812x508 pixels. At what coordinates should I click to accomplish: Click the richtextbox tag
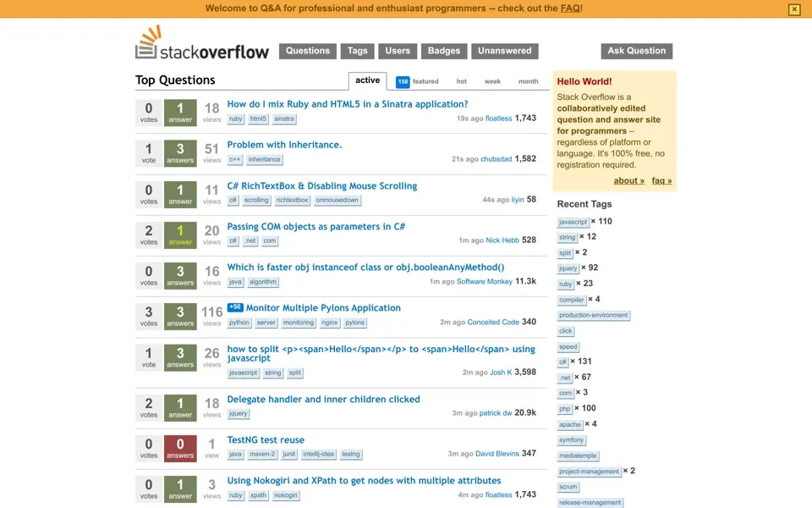coord(292,200)
